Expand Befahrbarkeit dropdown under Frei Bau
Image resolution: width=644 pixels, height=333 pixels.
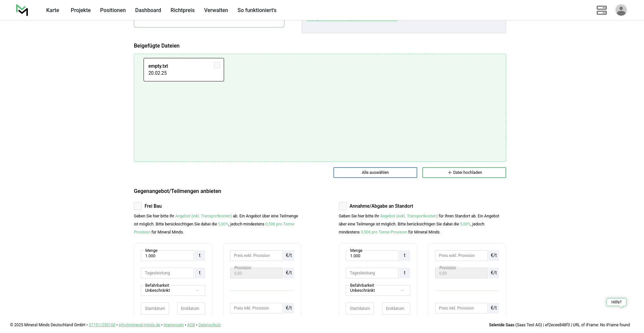173,290
